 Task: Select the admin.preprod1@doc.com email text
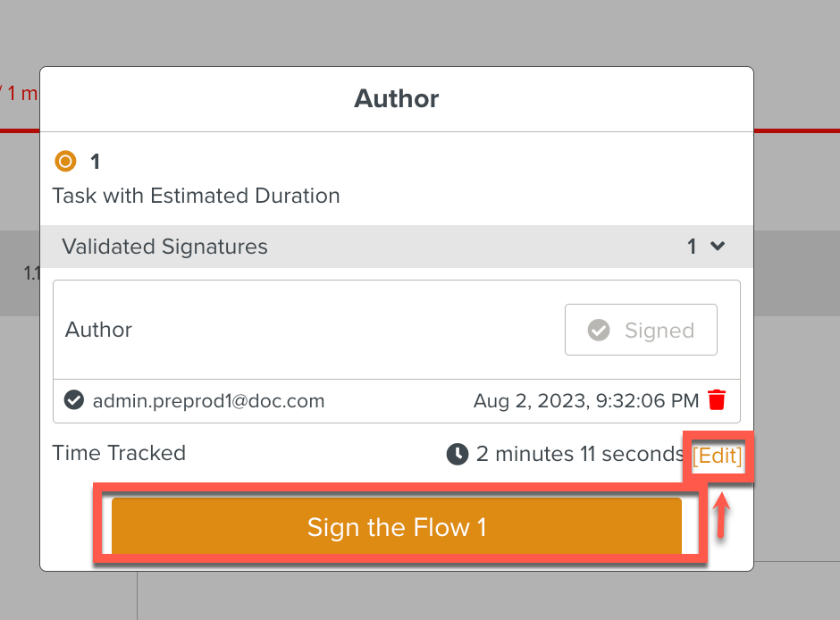208,401
